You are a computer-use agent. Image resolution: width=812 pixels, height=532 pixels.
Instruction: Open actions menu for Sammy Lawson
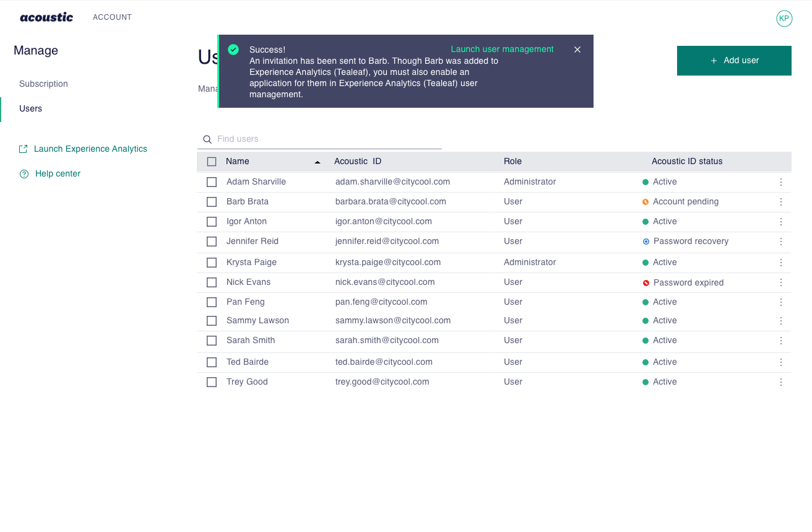(781, 321)
